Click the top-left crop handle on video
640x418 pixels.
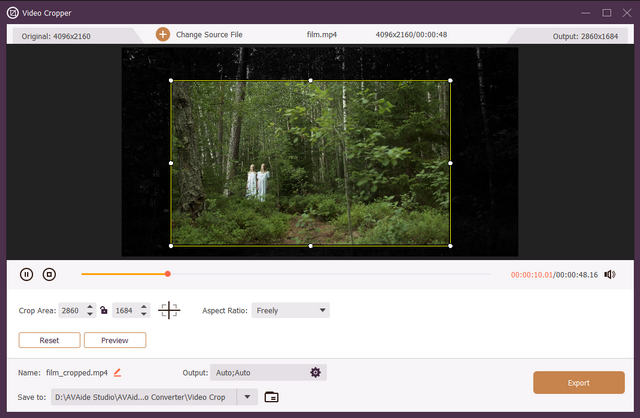171,80
